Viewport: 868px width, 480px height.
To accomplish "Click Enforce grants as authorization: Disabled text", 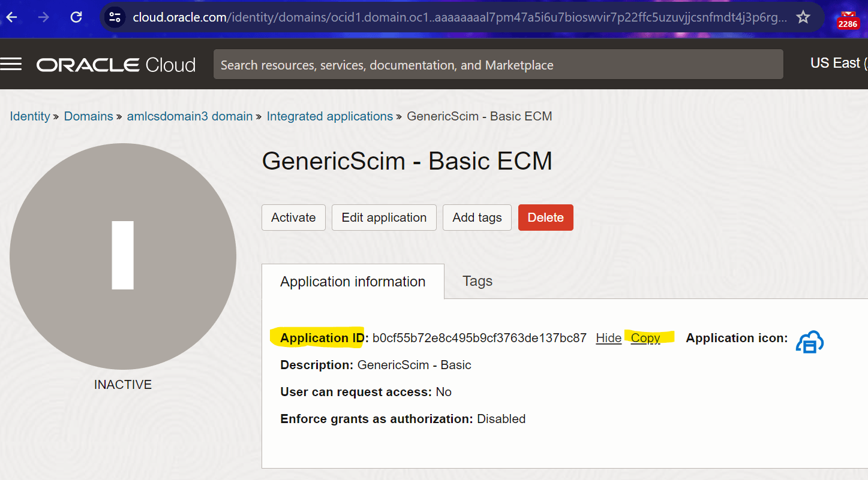I will pyautogui.click(x=403, y=419).
